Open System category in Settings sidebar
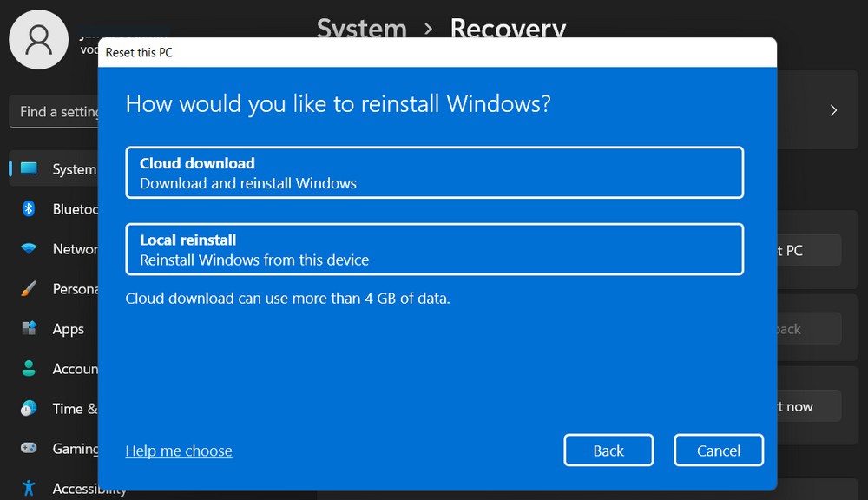This screenshot has height=500, width=868. (x=54, y=169)
